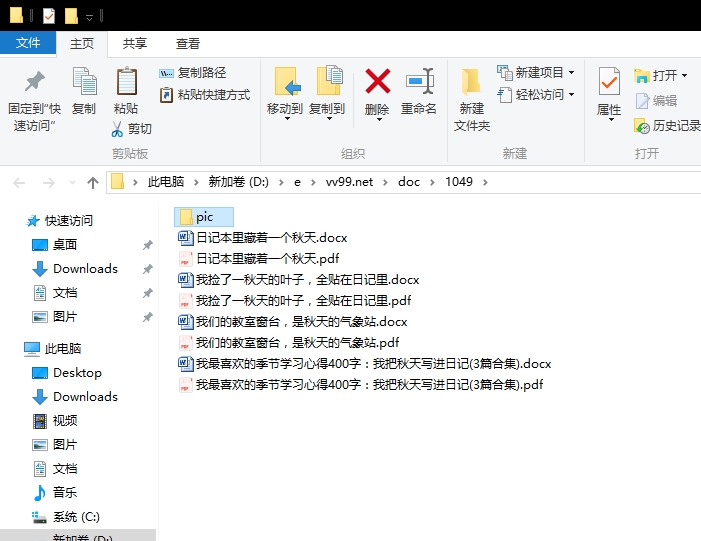Image resolution: width=701 pixels, height=541 pixels.
Task: Select Quick Access (快速访问) in the sidebar
Action: click(x=60, y=221)
